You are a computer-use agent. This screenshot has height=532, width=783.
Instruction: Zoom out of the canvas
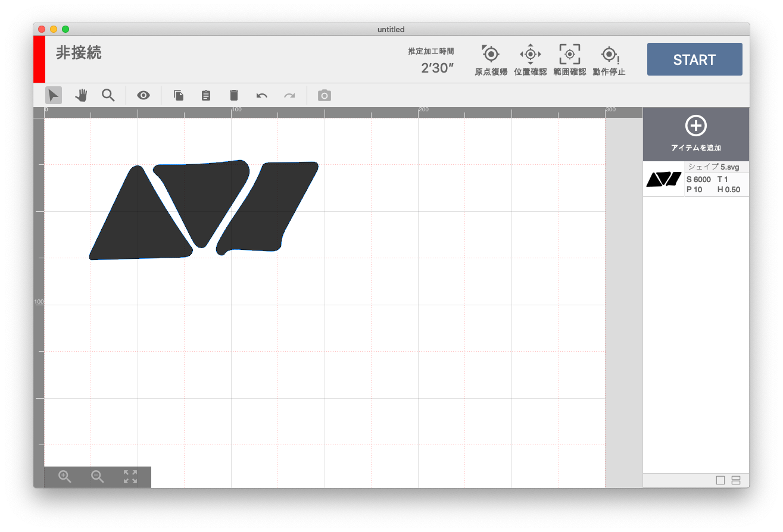[x=98, y=477]
